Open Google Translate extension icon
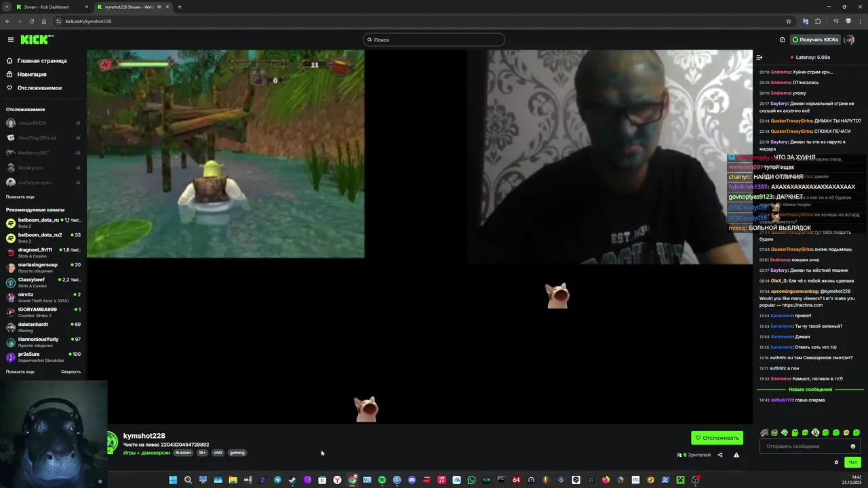Viewport: 868px width, 488px height. (806, 21)
